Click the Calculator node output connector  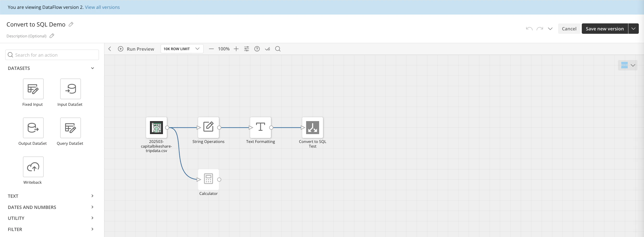click(219, 180)
